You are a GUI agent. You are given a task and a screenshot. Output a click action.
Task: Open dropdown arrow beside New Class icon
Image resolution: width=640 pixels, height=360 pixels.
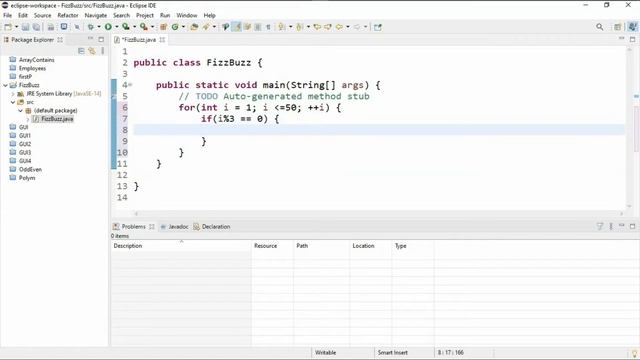183,27
